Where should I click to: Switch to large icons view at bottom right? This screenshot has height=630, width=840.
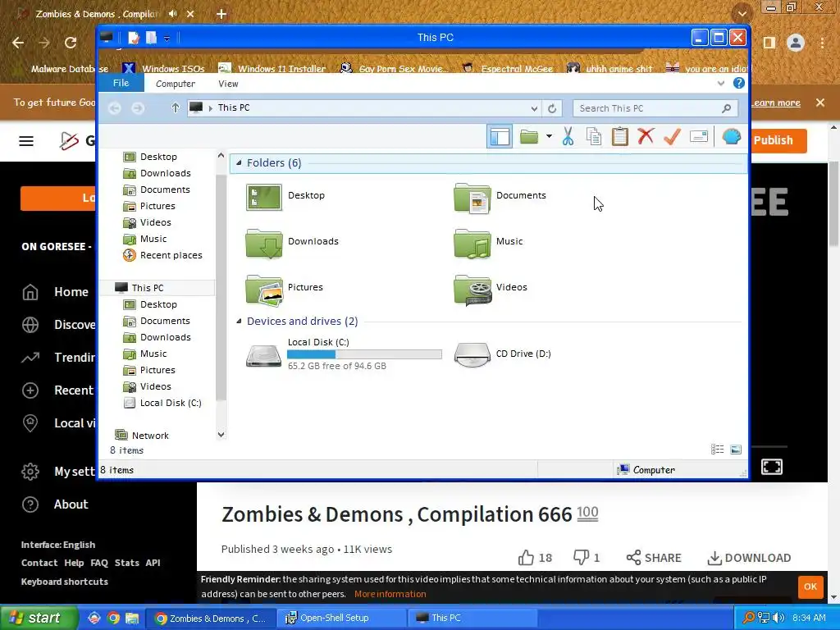[x=736, y=450]
